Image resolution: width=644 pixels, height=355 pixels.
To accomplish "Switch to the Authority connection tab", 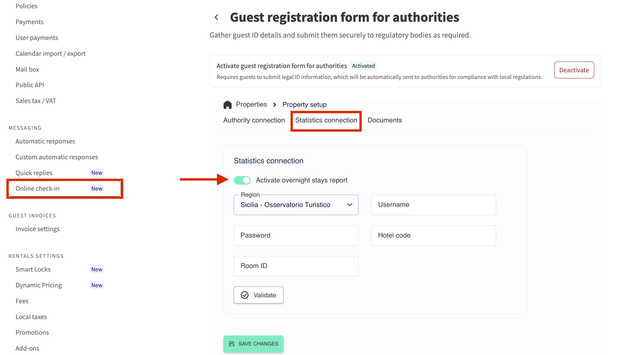I will click(x=254, y=120).
